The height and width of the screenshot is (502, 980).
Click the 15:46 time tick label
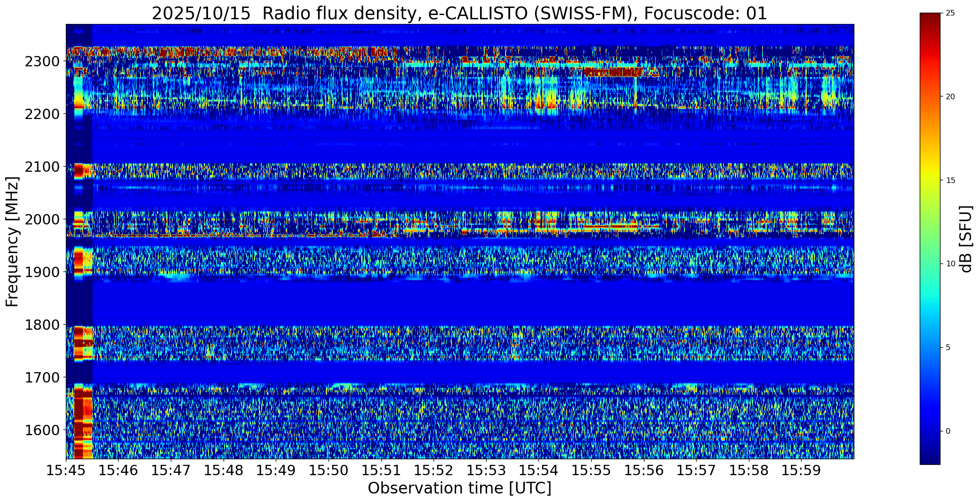[119, 470]
